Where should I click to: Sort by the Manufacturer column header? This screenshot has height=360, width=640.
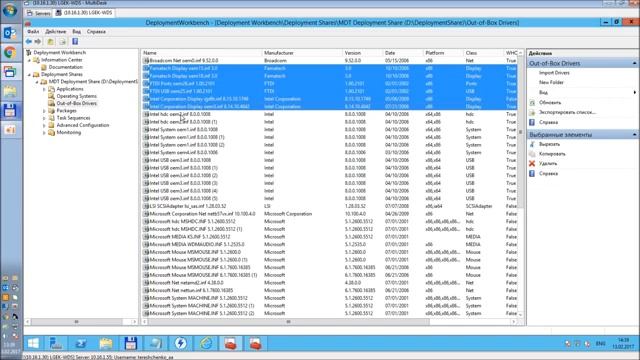pos(302,53)
